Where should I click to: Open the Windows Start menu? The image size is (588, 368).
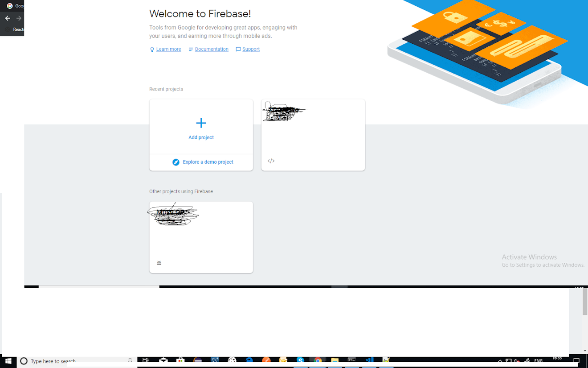[x=8, y=361]
